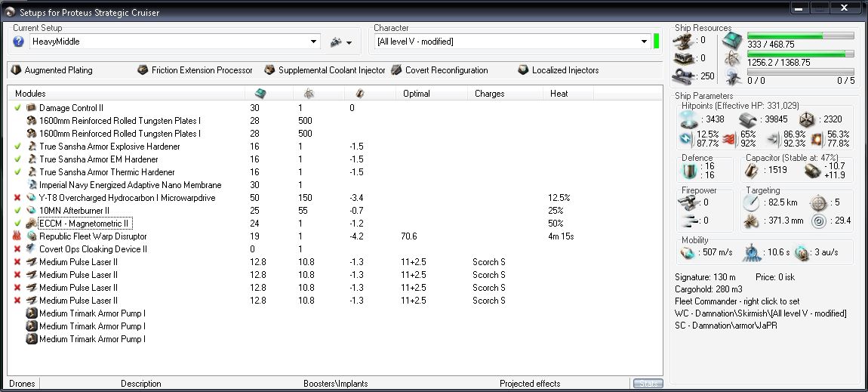The width and height of the screenshot is (868, 392).
Task: Toggle the Damage Control II active checkmark
Action: pyautogui.click(x=17, y=108)
